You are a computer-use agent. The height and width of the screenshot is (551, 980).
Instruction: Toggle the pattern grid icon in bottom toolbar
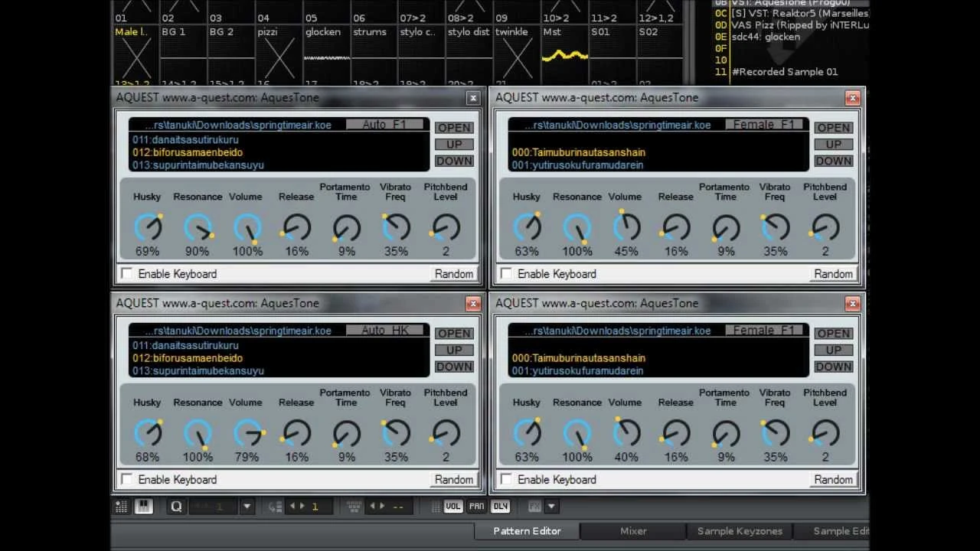coord(121,506)
